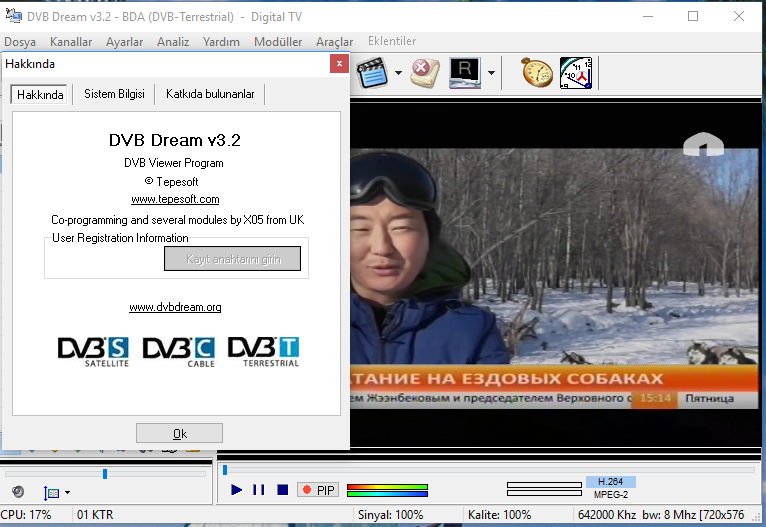Click the colored signal level meter
This screenshot has height=527, width=766.
pyautogui.click(x=387, y=490)
